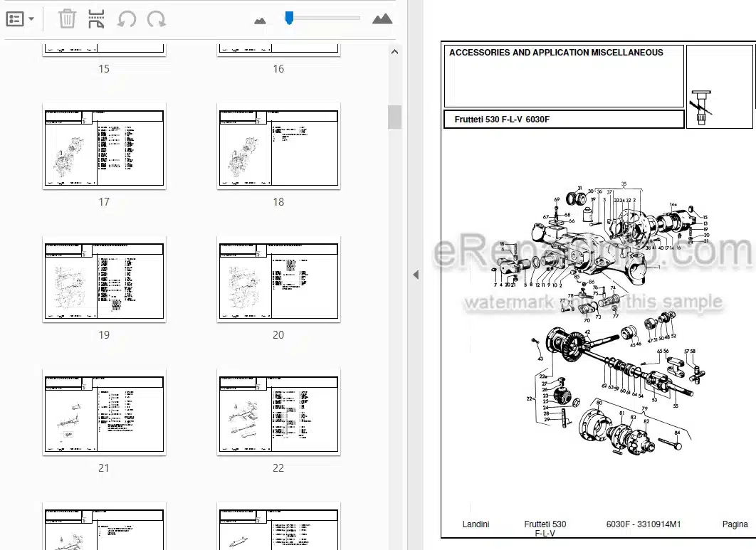The width and height of the screenshot is (756, 550).
Task: Click the page number label 16
Action: [x=278, y=69]
